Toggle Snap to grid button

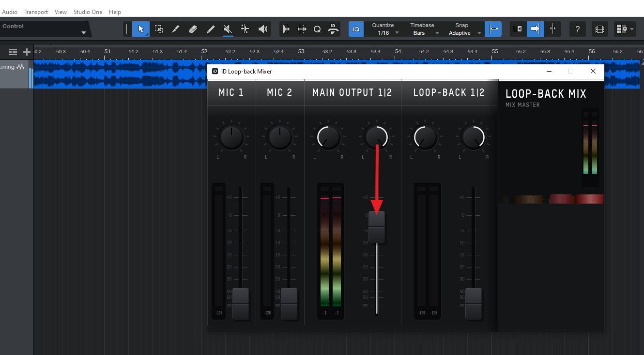coord(494,30)
